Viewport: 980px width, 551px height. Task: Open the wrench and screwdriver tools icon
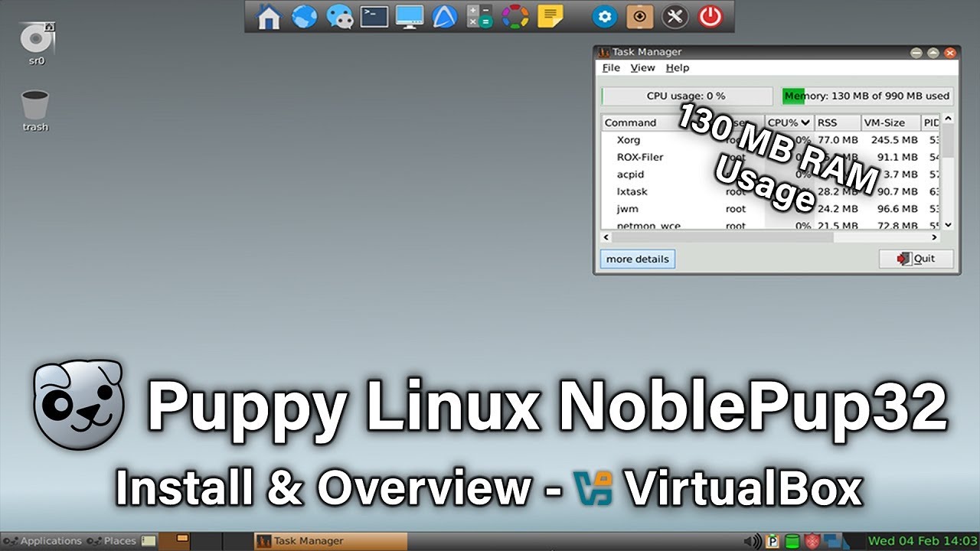coord(675,16)
